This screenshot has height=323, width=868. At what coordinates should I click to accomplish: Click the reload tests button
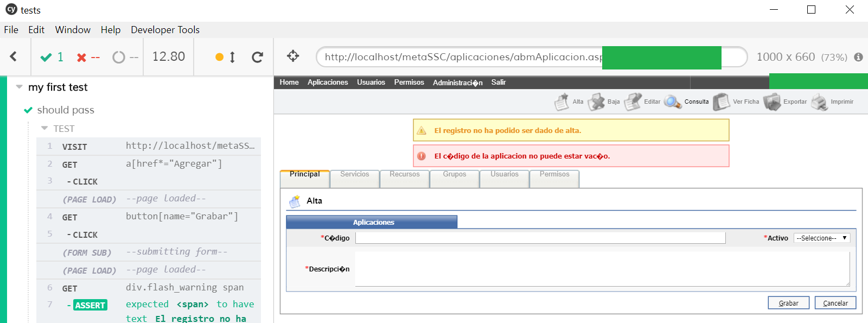(x=258, y=57)
